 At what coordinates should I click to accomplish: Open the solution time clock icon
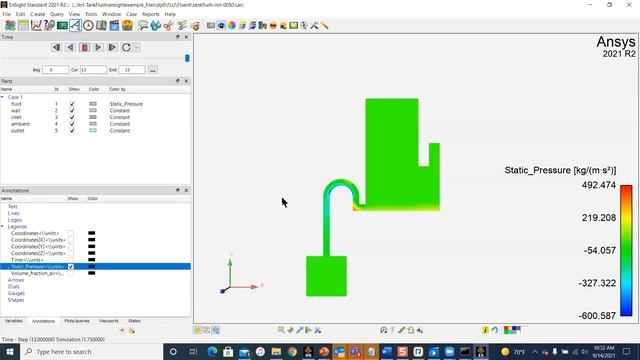[88, 25]
